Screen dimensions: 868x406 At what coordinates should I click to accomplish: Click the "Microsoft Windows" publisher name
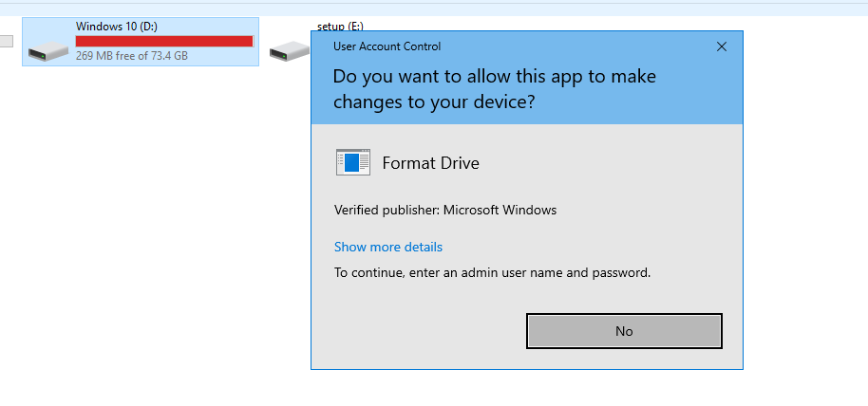tap(500, 210)
